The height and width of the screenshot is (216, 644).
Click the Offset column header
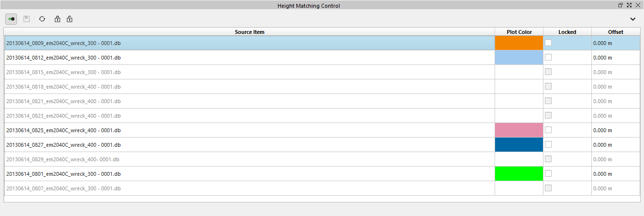615,32
